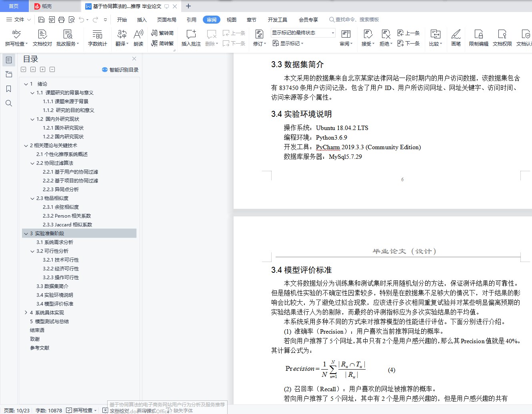
Task: Start 朗读 read-aloud
Action: 138,38
